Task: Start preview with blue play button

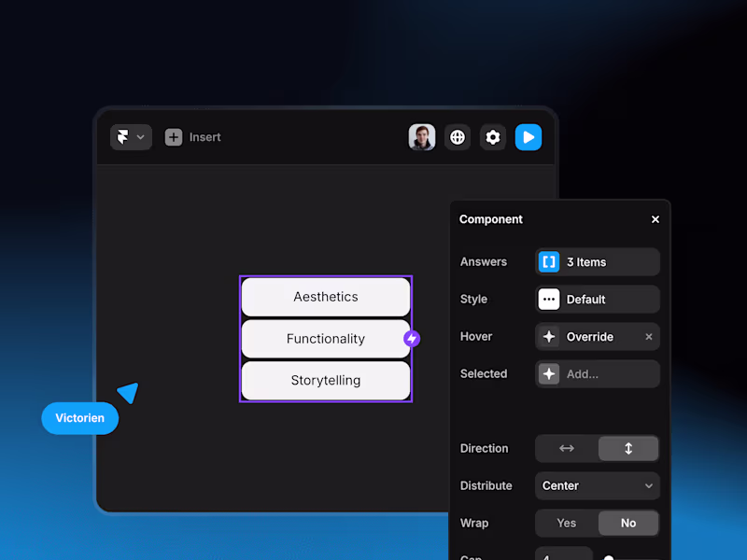Action: coord(529,137)
